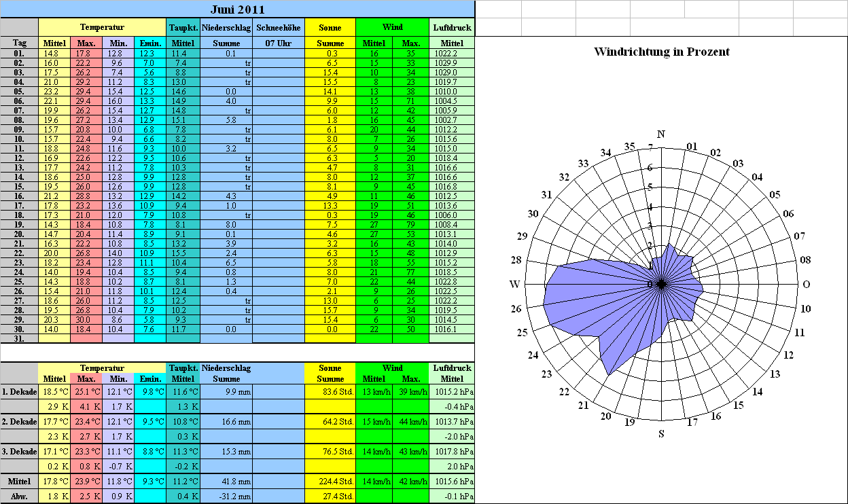Viewport: 848px width, 504px height.
Task: Select the day 31. row label
Action: [19, 338]
